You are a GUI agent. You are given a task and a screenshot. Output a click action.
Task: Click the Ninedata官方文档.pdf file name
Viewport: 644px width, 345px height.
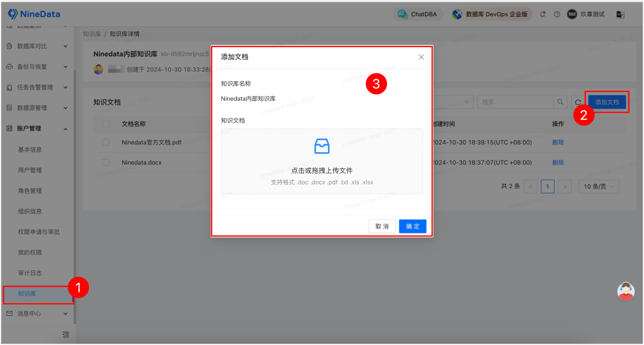151,142
